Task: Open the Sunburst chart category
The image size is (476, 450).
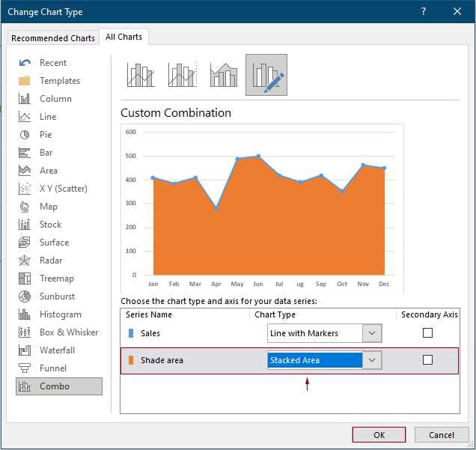Action: click(x=57, y=297)
